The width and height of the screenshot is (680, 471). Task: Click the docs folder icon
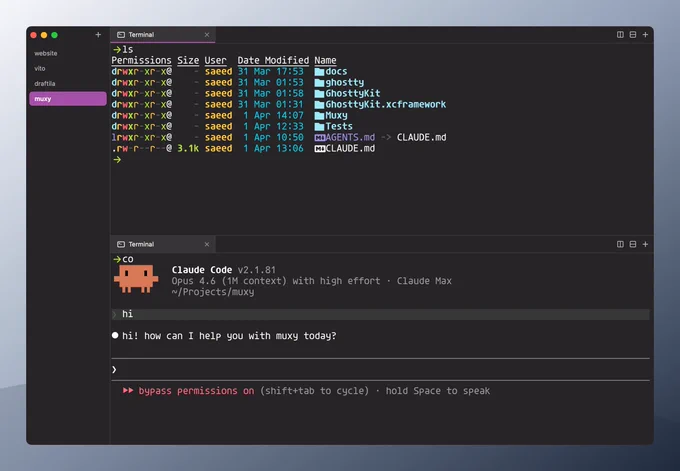[319, 72]
